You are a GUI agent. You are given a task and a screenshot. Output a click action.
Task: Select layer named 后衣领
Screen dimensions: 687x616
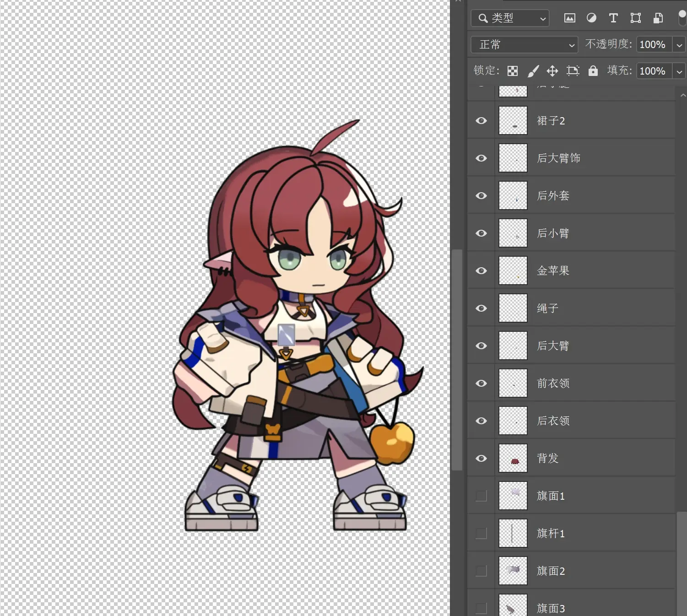[553, 421]
